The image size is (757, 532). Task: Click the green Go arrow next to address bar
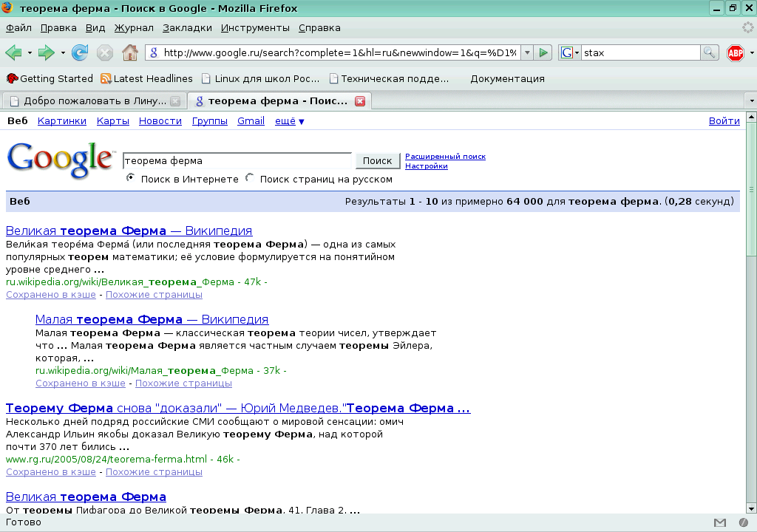click(543, 52)
